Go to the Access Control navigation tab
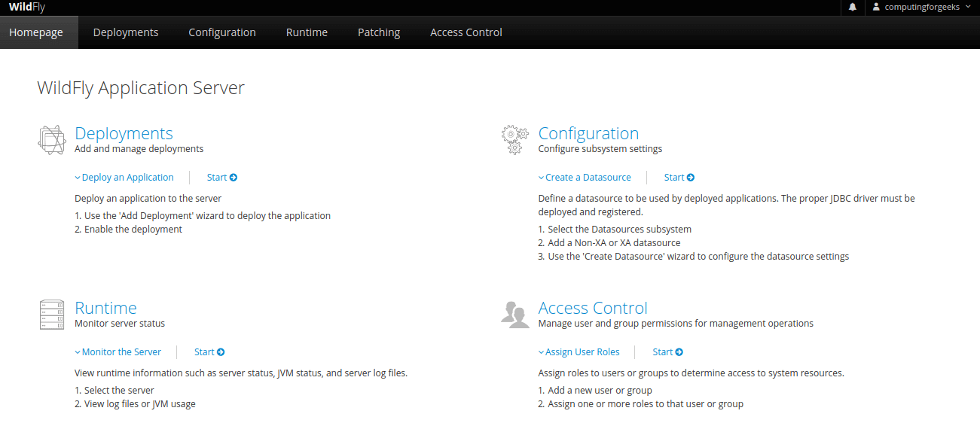 466,32
